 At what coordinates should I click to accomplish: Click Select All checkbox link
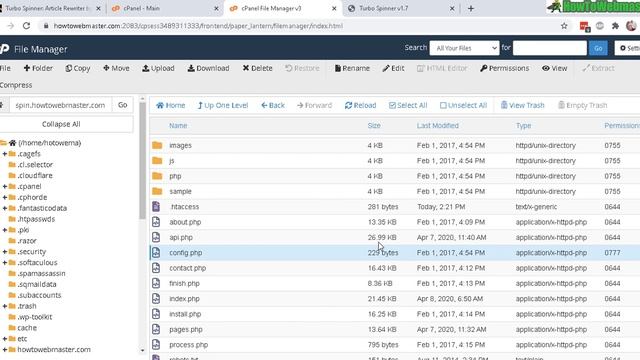pyautogui.click(x=408, y=105)
